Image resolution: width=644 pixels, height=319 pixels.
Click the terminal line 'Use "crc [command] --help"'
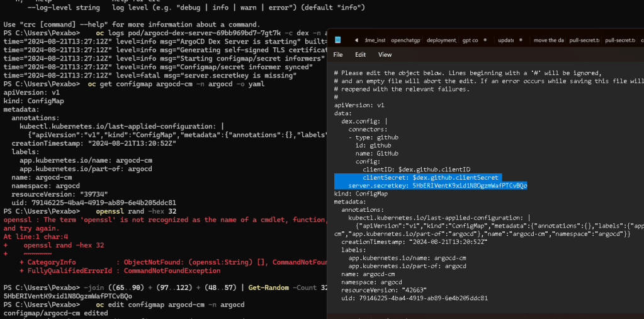132,25
